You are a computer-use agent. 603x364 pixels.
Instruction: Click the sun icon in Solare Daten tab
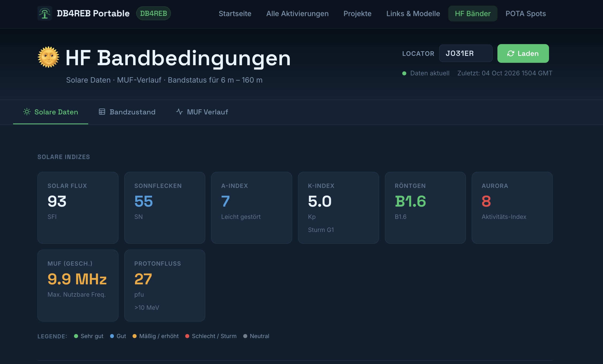[27, 112]
